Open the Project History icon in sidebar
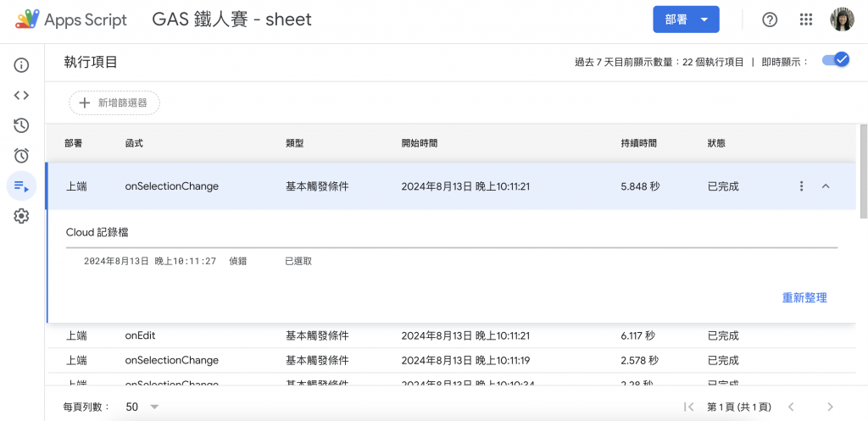868x421 pixels. coord(22,125)
